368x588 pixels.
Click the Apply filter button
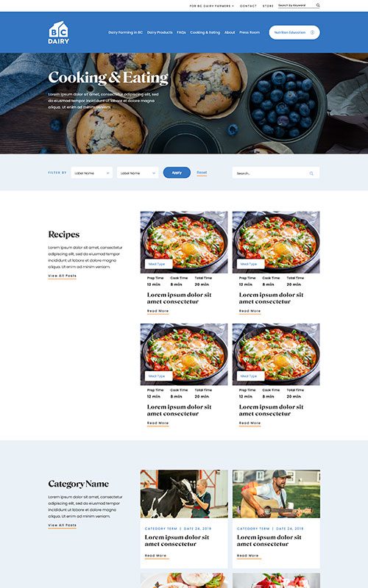click(177, 173)
